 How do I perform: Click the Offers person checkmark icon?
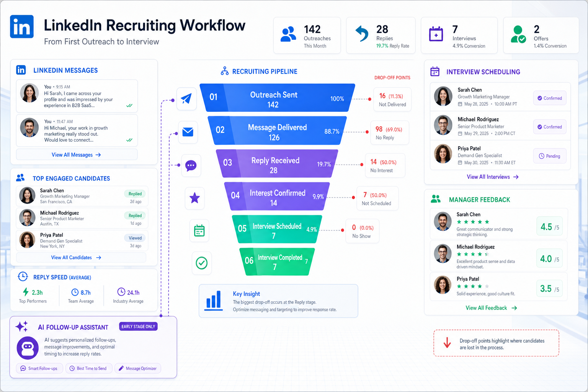[519, 34]
